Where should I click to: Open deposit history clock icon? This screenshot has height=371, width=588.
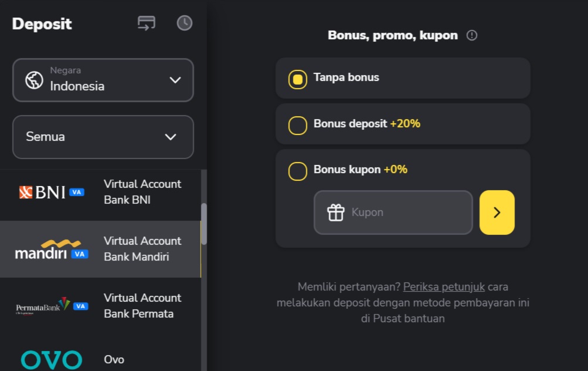[x=185, y=23]
